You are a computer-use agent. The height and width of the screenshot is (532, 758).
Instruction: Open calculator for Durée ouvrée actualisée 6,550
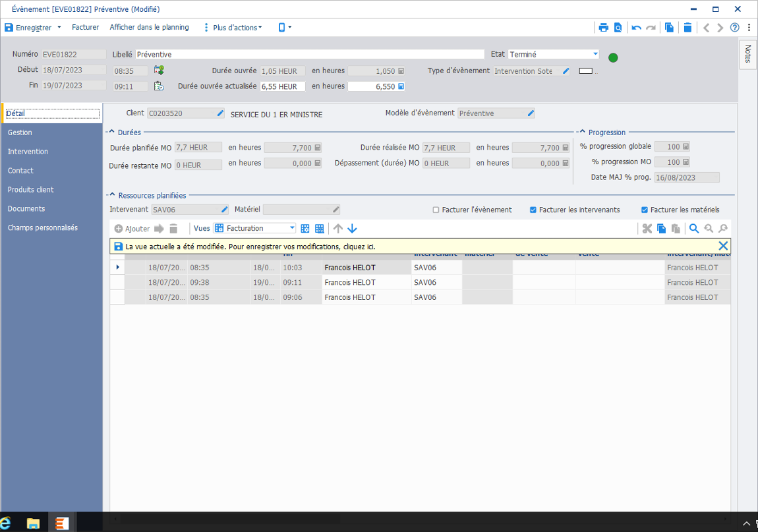pyautogui.click(x=401, y=86)
